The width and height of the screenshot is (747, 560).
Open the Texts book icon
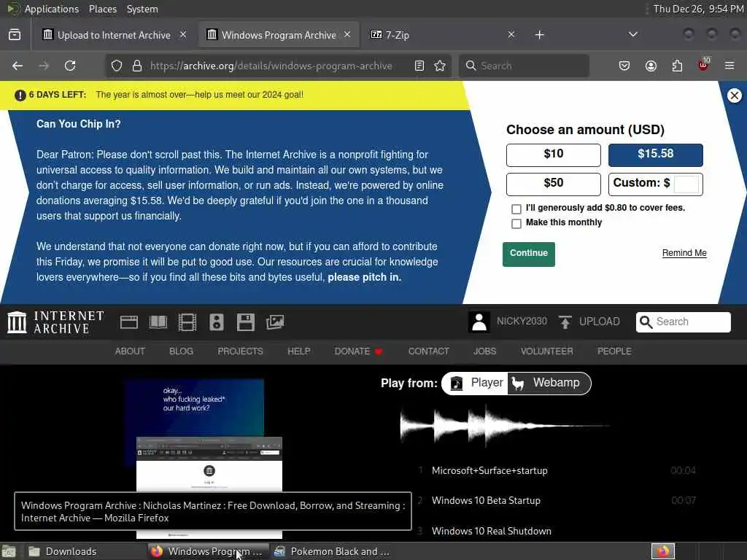coord(158,322)
